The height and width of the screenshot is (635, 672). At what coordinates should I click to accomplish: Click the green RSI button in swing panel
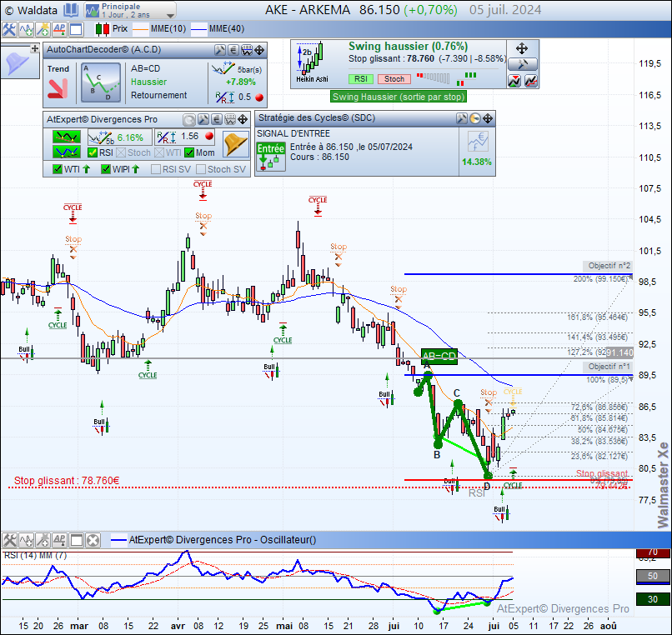click(x=361, y=79)
